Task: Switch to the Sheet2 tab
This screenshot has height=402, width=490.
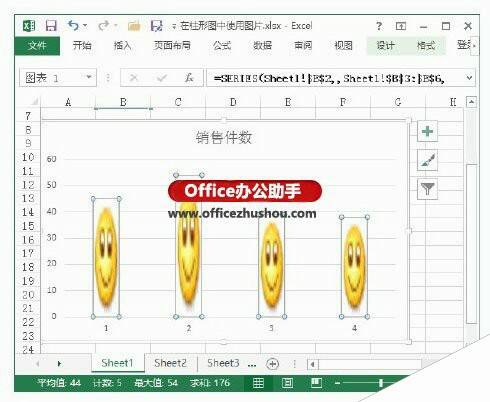Action: (x=170, y=363)
